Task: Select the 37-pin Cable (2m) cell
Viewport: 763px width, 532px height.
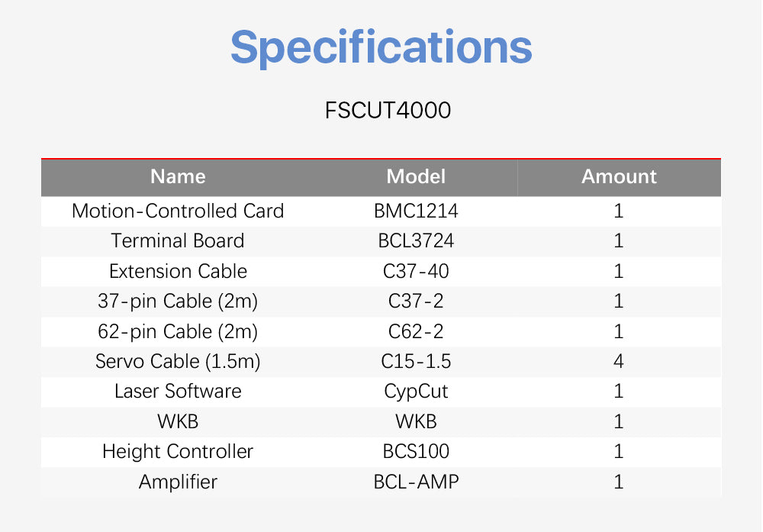Action: tap(178, 301)
